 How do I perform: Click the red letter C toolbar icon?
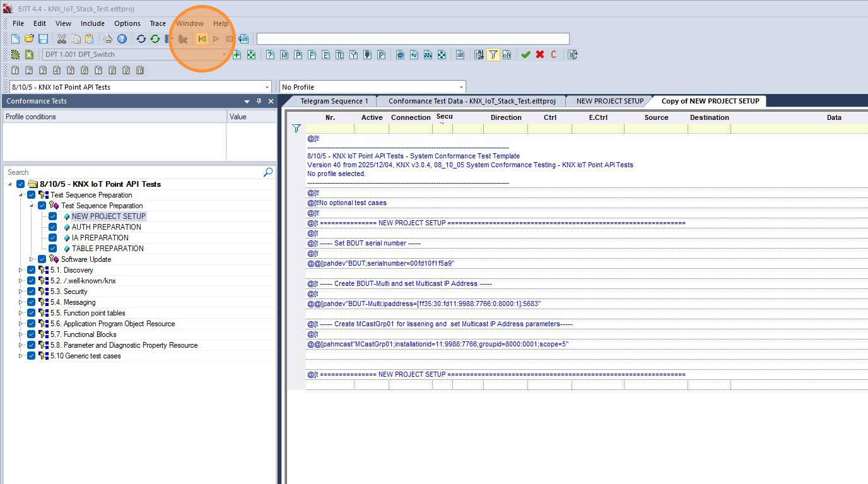pyautogui.click(x=554, y=55)
